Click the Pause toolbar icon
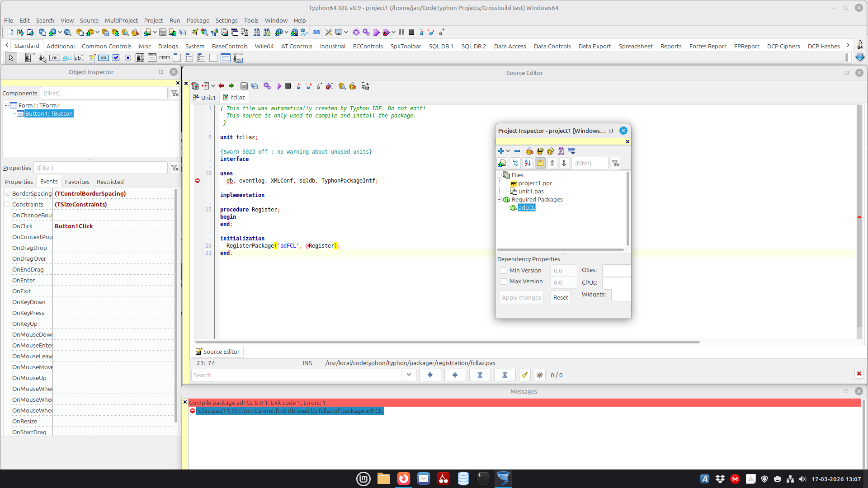The width and height of the screenshot is (868, 488). click(401, 32)
